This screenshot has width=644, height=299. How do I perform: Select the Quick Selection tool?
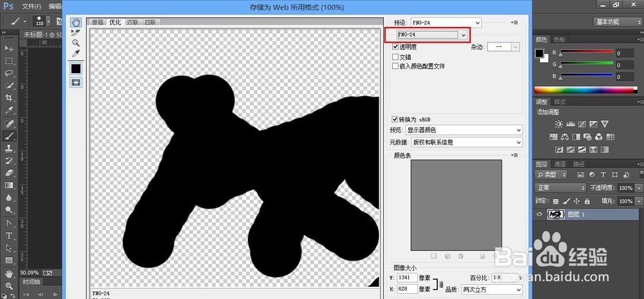[x=9, y=86]
